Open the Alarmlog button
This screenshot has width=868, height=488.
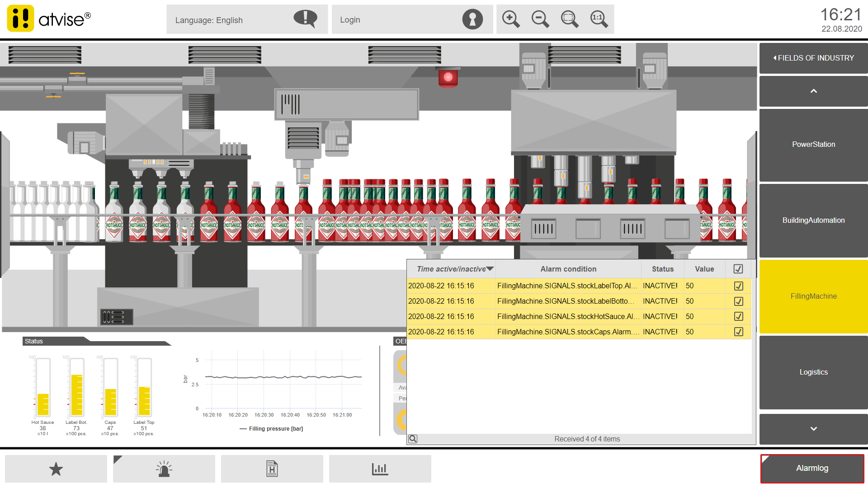(x=812, y=469)
